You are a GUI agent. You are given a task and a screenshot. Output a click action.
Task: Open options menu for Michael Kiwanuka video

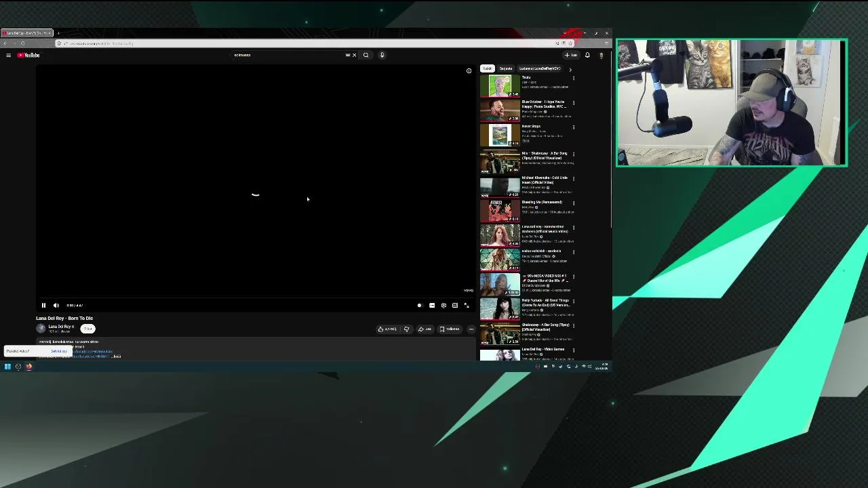(574, 178)
